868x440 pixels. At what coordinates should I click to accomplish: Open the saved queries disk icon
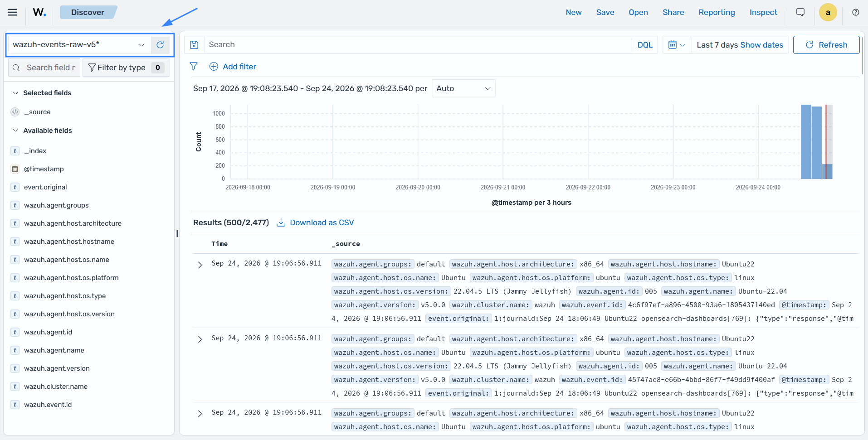[x=194, y=44]
